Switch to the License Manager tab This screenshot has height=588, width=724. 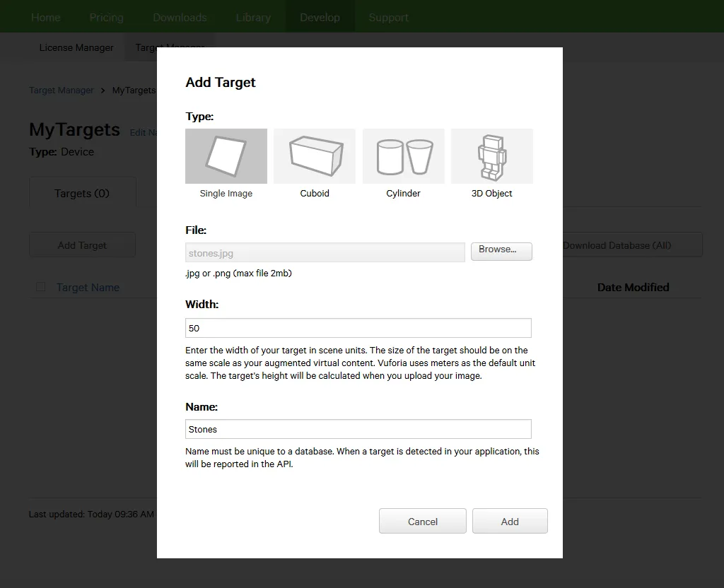[x=76, y=47]
